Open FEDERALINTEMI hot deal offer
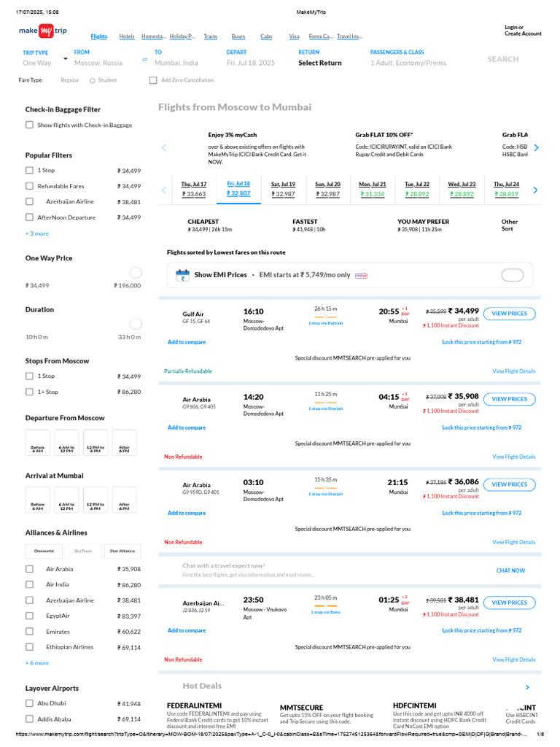The image size is (560, 747). (x=217, y=715)
